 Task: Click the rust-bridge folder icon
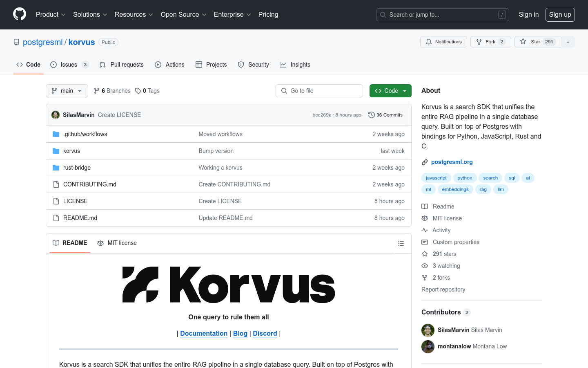[x=56, y=168]
